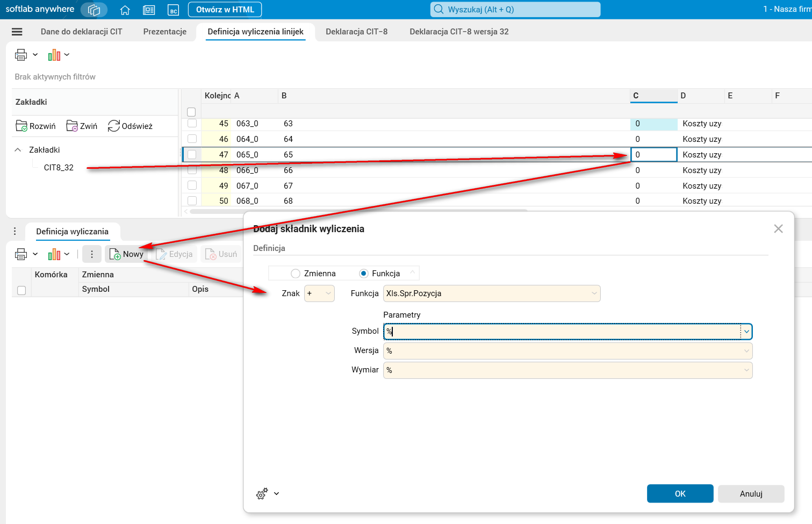The width and height of the screenshot is (812, 524).
Task: Open the Deklaracja CIT-8 tab
Action: (357, 32)
